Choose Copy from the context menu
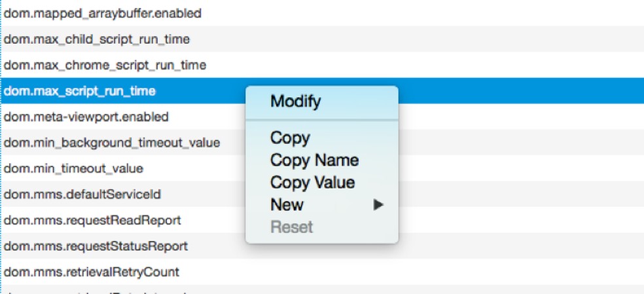 click(290, 138)
